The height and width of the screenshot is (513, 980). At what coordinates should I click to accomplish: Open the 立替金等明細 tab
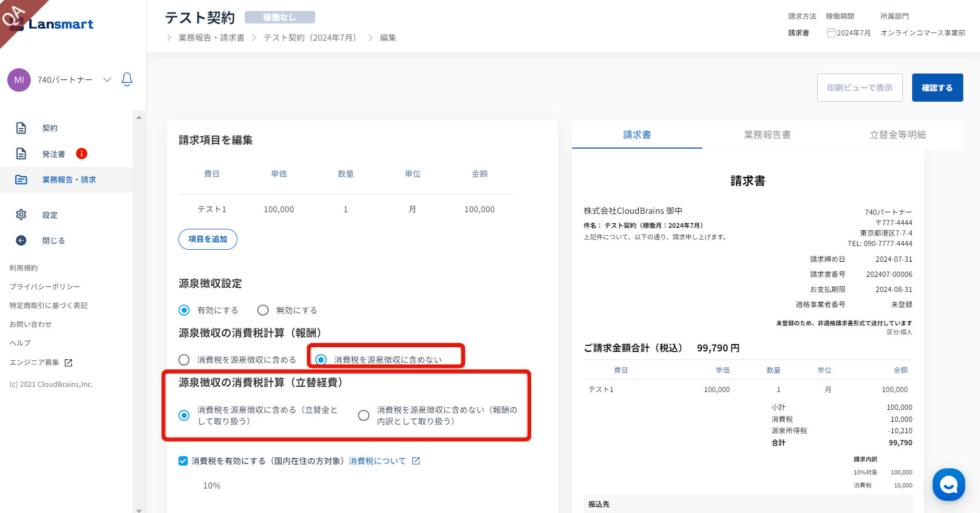click(898, 135)
